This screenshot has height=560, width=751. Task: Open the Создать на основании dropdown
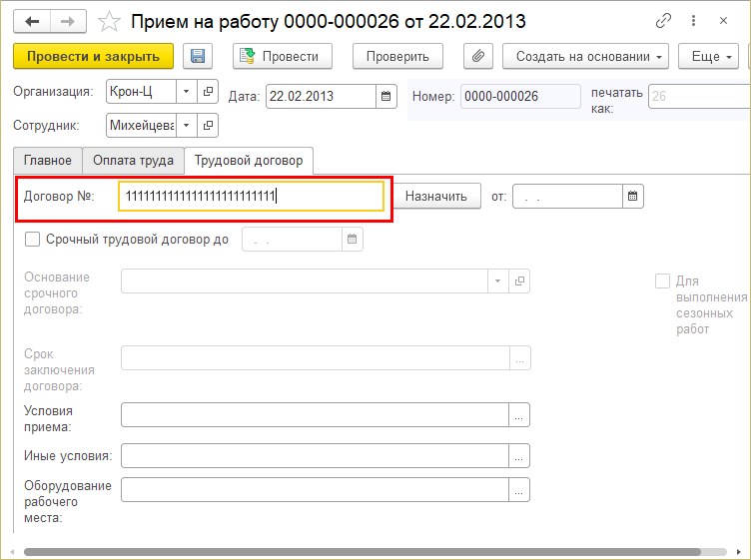(585, 56)
